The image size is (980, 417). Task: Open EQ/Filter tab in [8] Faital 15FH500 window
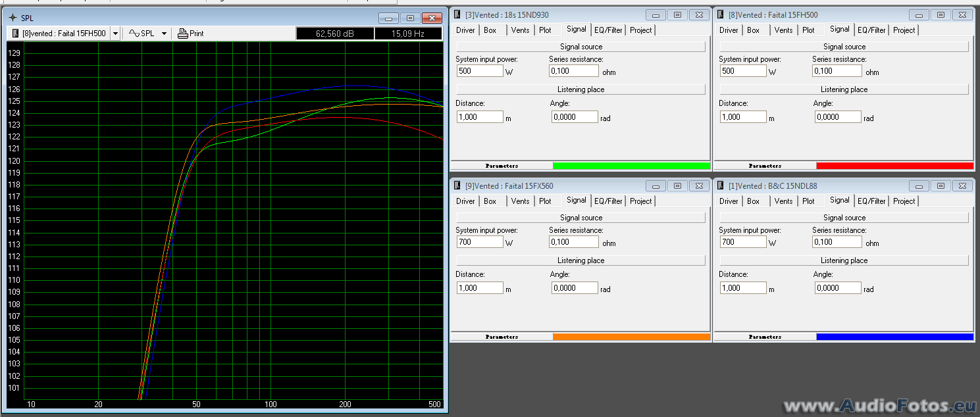click(871, 30)
